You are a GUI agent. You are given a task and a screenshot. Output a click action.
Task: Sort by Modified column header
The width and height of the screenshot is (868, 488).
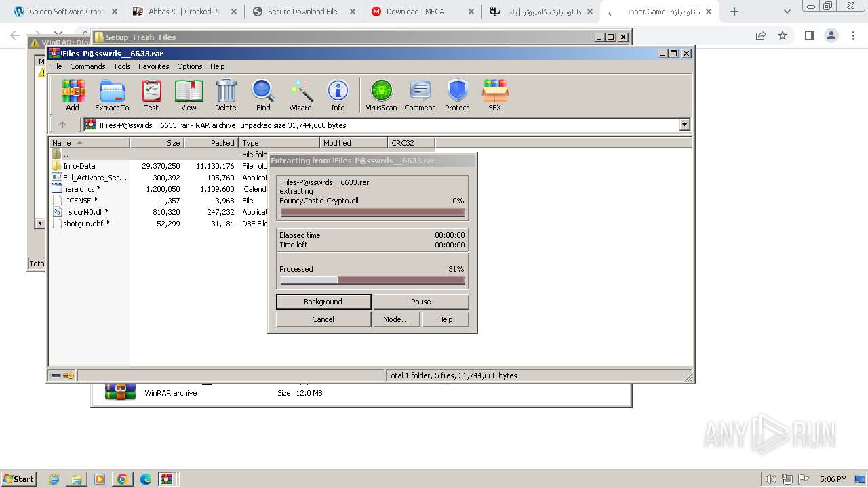click(353, 142)
